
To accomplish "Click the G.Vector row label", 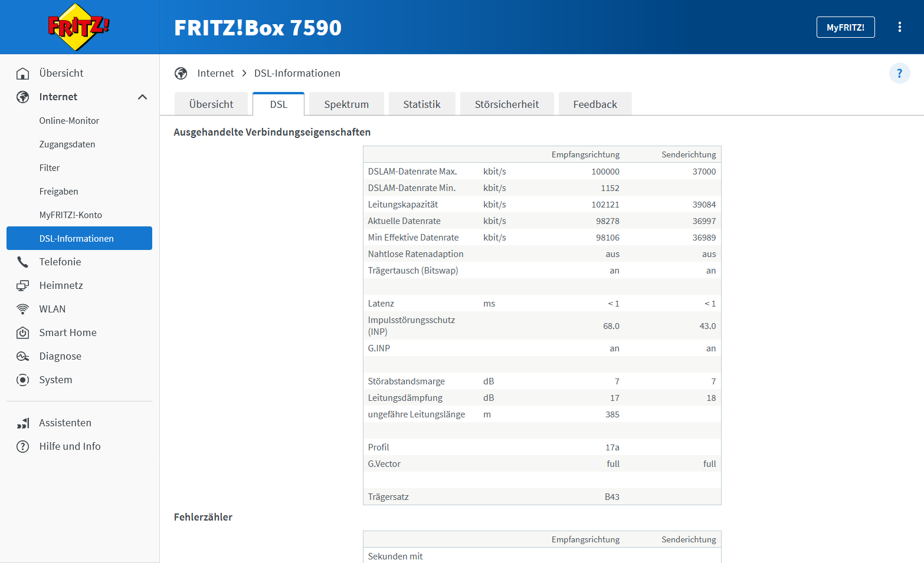I will 384,464.
